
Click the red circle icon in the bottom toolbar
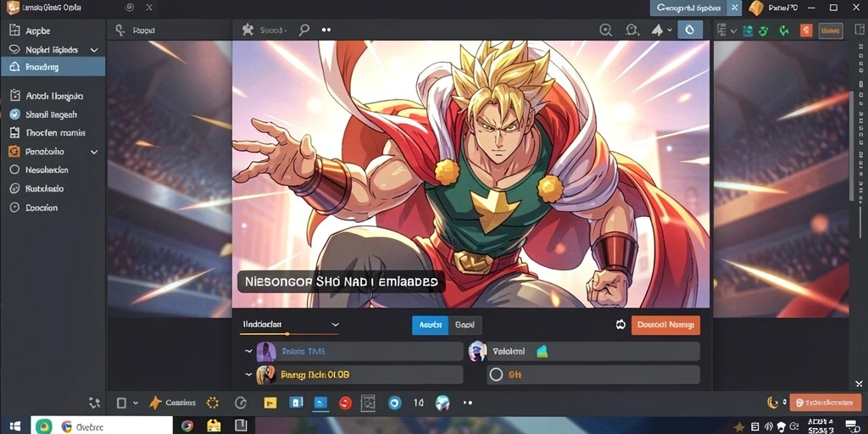click(x=345, y=403)
